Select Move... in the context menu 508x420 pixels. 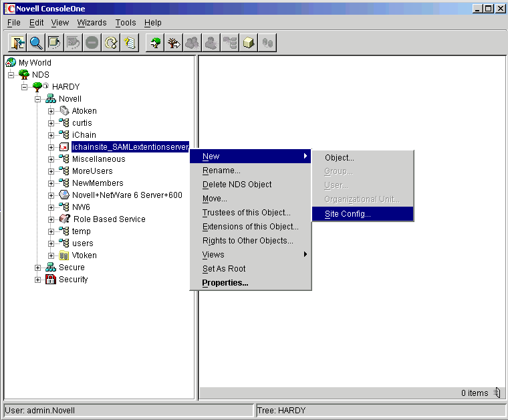point(251,199)
